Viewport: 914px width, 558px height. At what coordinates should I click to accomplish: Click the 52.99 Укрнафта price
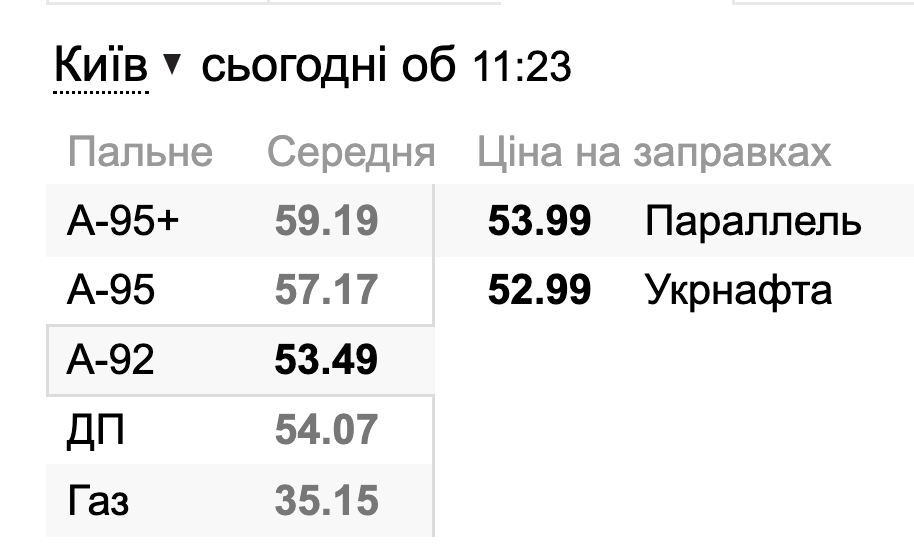click(539, 290)
